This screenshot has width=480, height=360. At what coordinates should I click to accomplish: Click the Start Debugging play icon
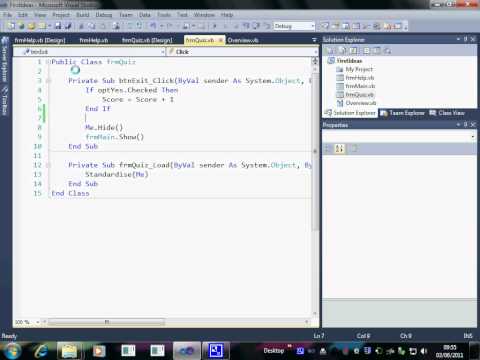point(214,26)
